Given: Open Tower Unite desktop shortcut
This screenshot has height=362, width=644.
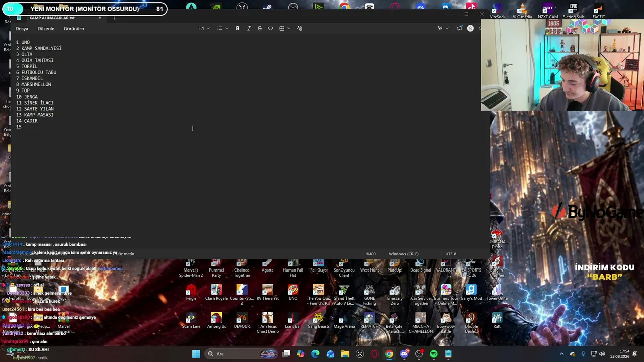Looking at the screenshot, I should (x=497, y=292).
